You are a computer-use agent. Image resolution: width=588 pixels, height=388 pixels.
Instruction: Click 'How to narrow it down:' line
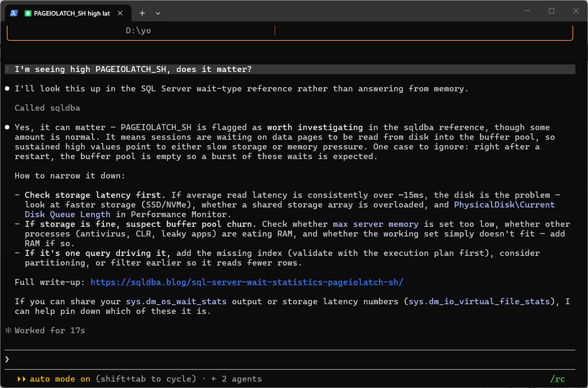click(x=69, y=176)
